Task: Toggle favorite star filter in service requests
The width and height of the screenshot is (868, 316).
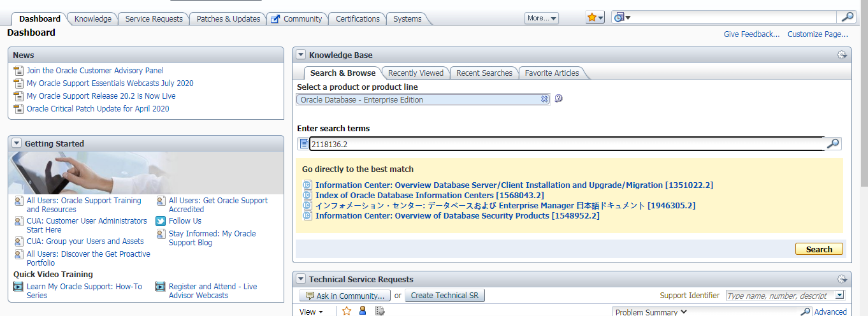Action: point(347,312)
